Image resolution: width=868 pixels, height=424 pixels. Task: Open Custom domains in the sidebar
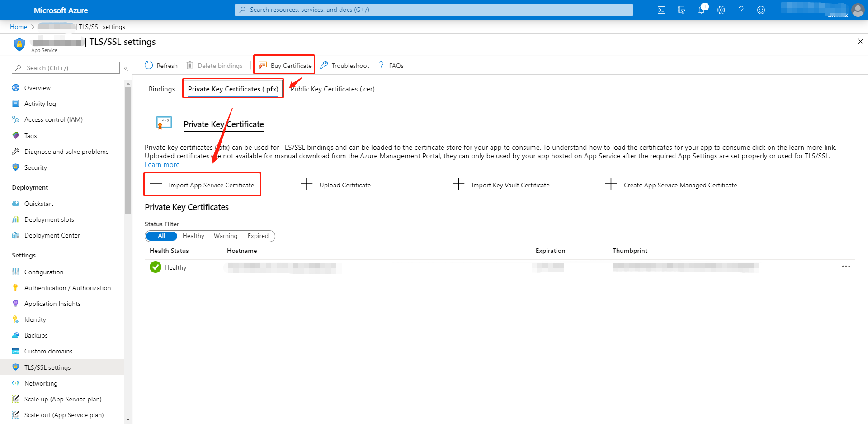point(48,351)
